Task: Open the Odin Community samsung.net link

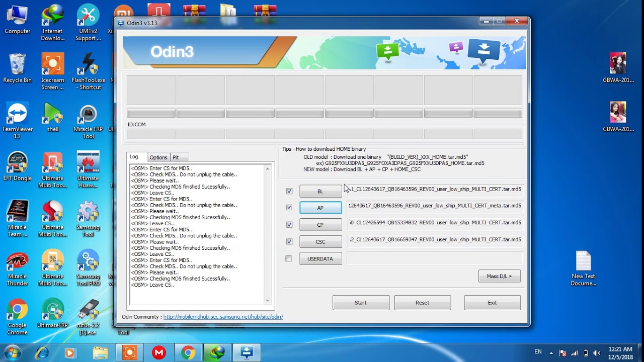Action: pos(223,317)
